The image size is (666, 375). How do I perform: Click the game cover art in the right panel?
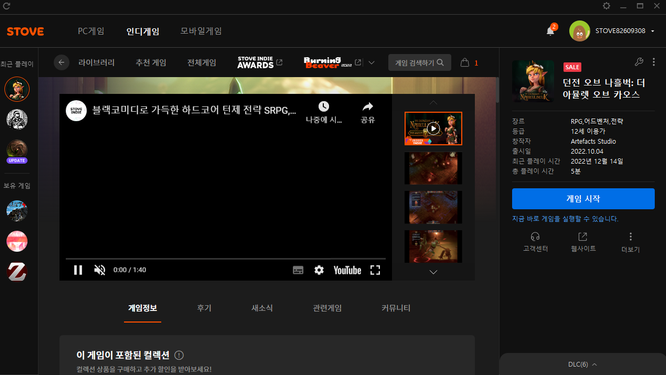[533, 81]
